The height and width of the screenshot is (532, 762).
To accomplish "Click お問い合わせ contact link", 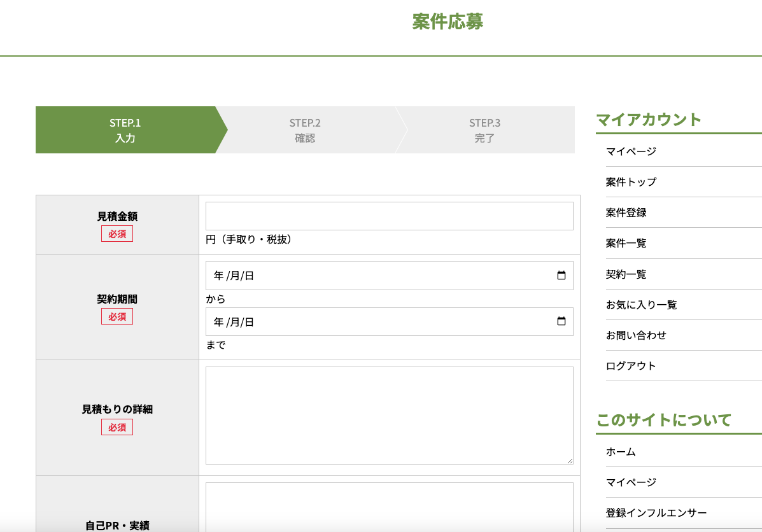I will point(636,335).
